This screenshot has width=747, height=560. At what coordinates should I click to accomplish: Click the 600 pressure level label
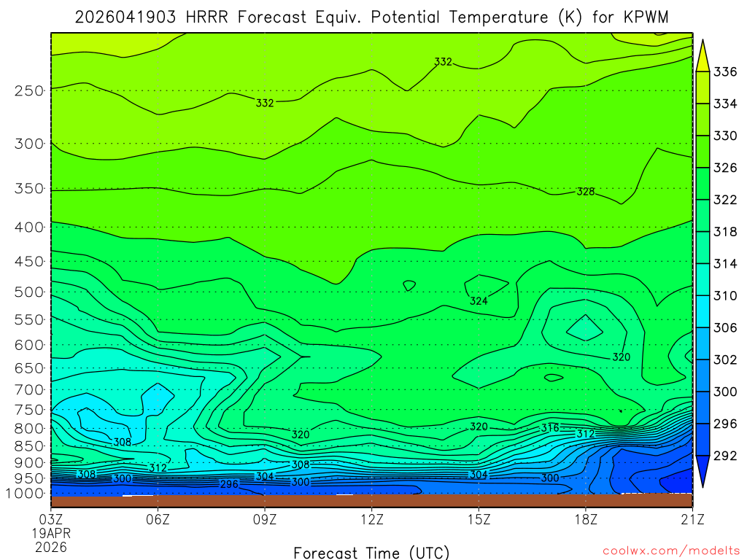[x=29, y=345]
